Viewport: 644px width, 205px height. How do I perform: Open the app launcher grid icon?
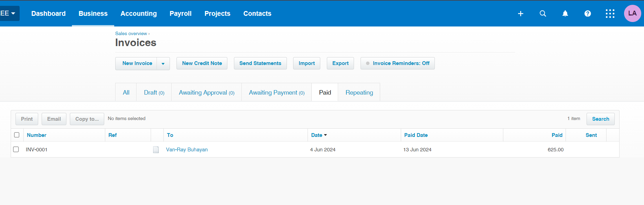click(x=610, y=13)
